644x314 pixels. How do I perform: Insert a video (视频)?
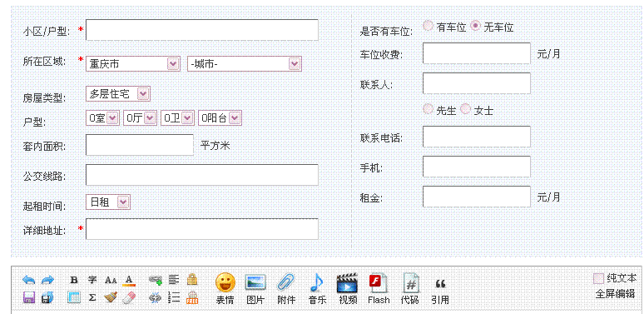click(x=348, y=288)
